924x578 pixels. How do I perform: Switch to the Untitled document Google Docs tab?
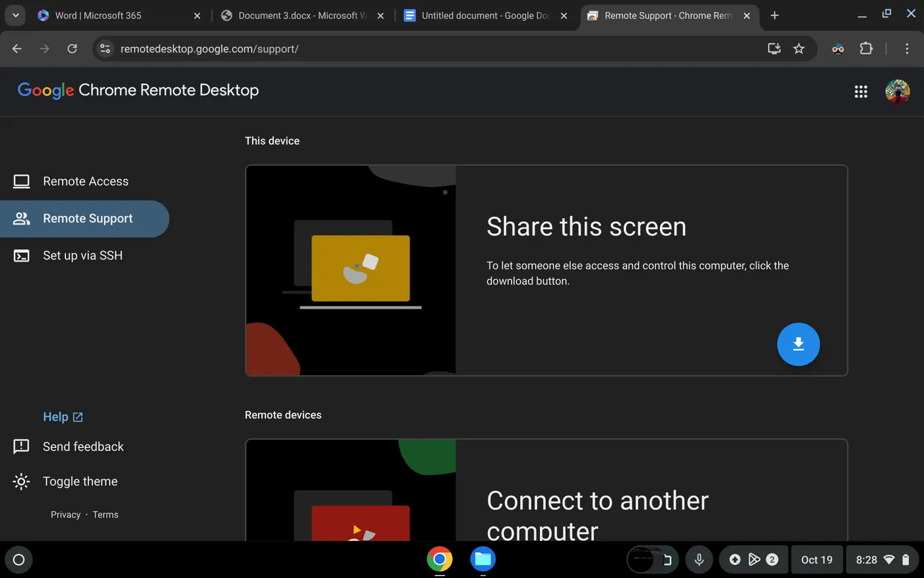pos(486,15)
